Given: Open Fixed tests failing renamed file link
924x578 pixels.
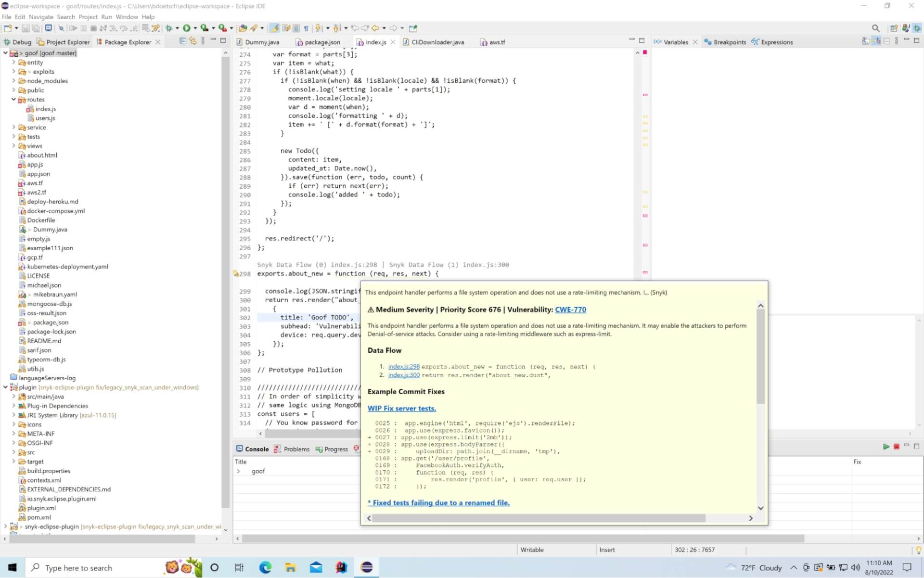Looking at the screenshot, I should (x=438, y=503).
